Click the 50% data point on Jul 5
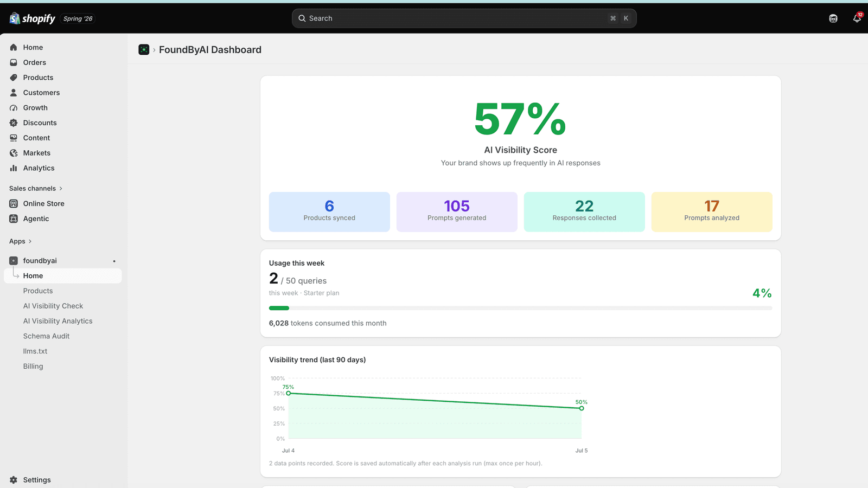The height and width of the screenshot is (488, 868). coord(582,408)
